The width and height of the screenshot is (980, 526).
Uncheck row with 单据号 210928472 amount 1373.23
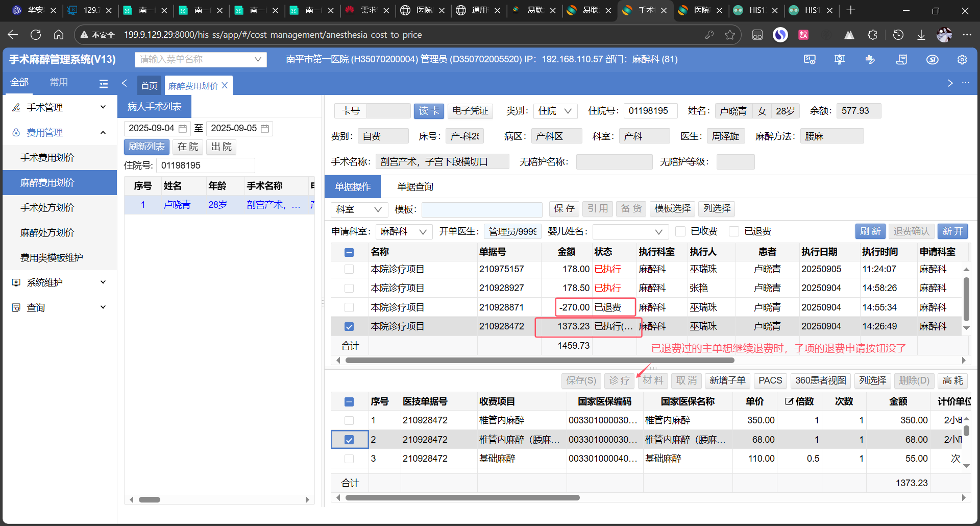pyautogui.click(x=349, y=327)
